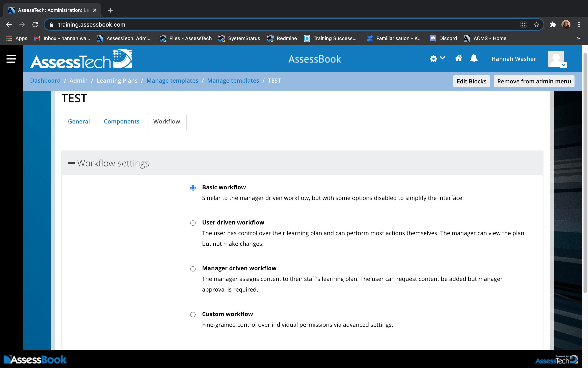Image resolution: width=588 pixels, height=368 pixels.
Task: Click the Powered by AssessTech footer logo
Action: 557,359
